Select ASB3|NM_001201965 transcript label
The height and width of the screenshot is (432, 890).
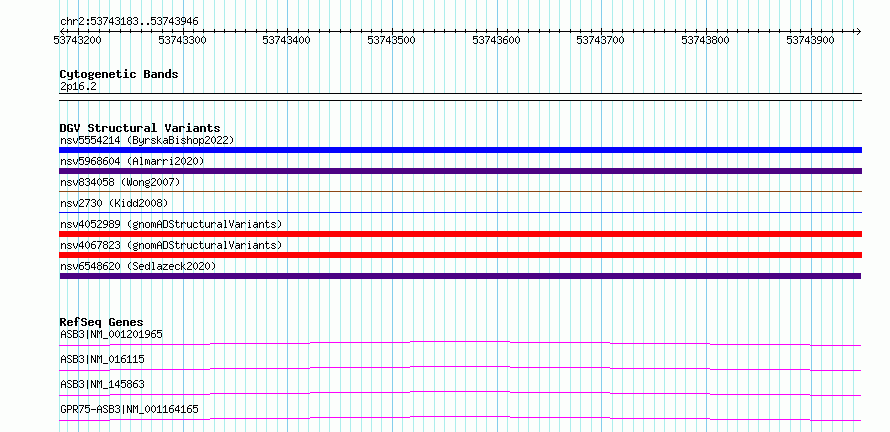coord(111,334)
